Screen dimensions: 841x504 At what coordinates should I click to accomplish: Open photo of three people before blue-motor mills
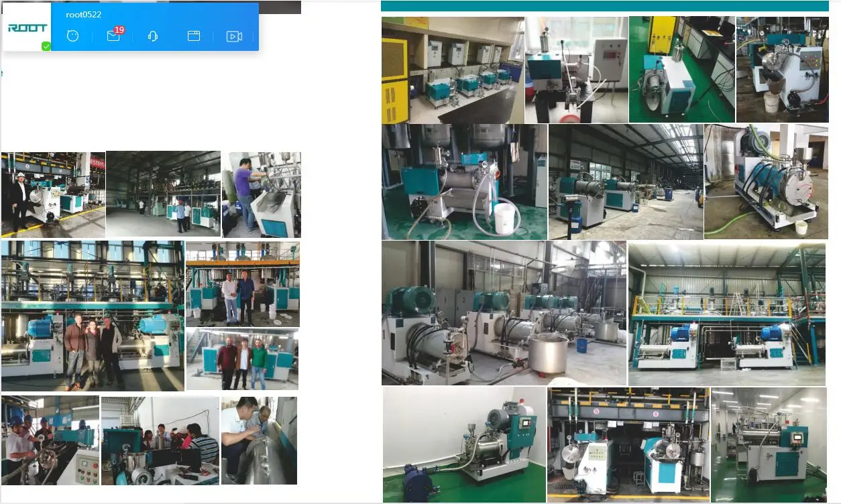click(93, 316)
